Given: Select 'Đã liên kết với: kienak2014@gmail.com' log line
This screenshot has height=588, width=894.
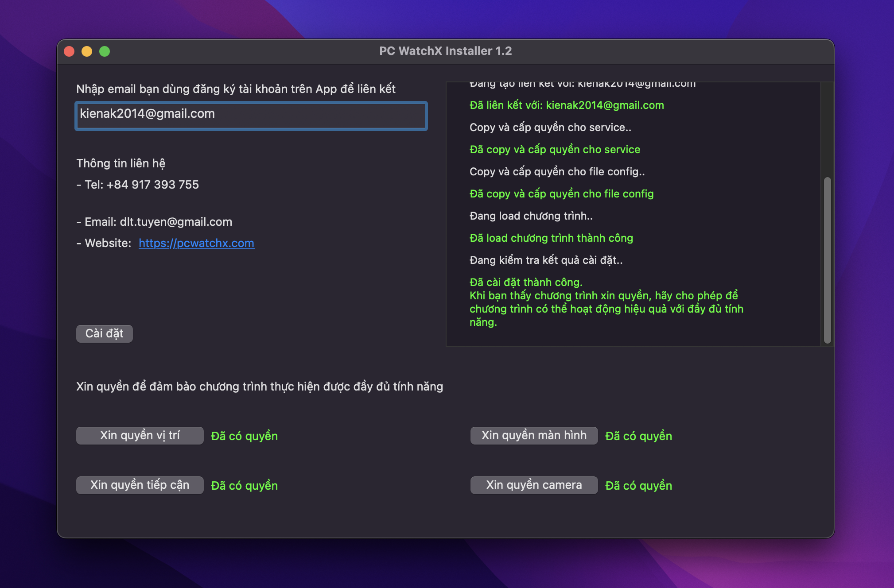Looking at the screenshot, I should 567,105.
